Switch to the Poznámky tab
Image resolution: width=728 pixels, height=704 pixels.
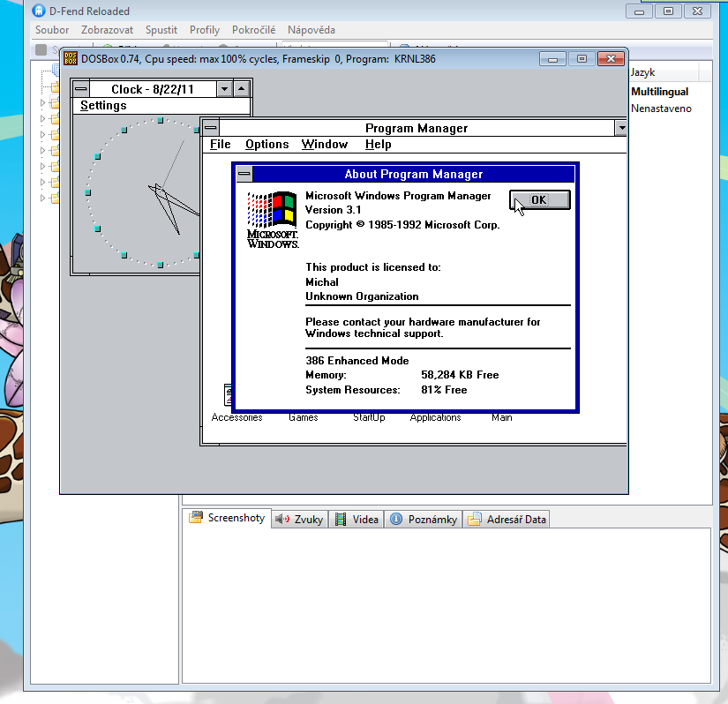423,520
